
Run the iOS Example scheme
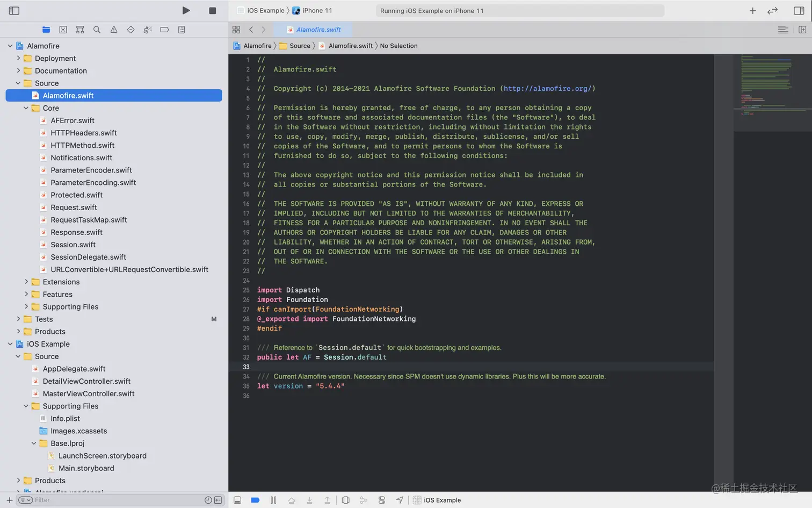[x=186, y=10]
